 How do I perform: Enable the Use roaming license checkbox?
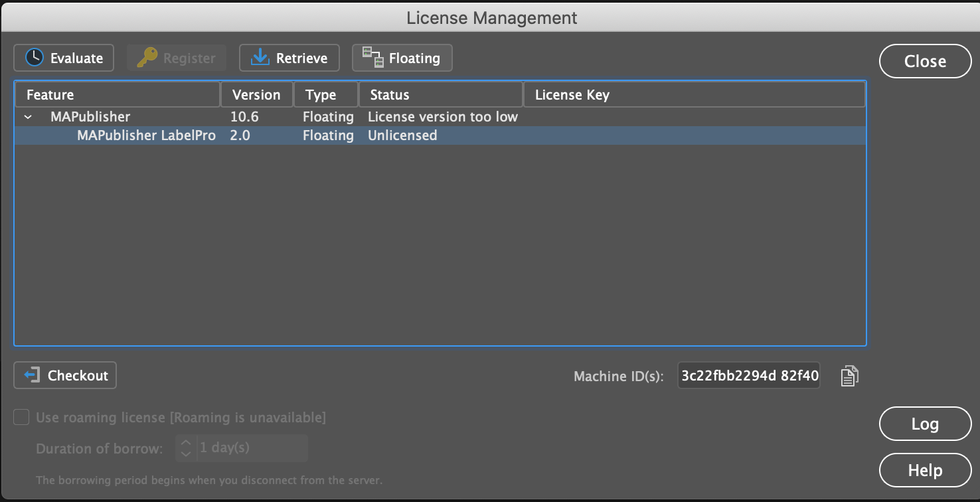(22, 417)
